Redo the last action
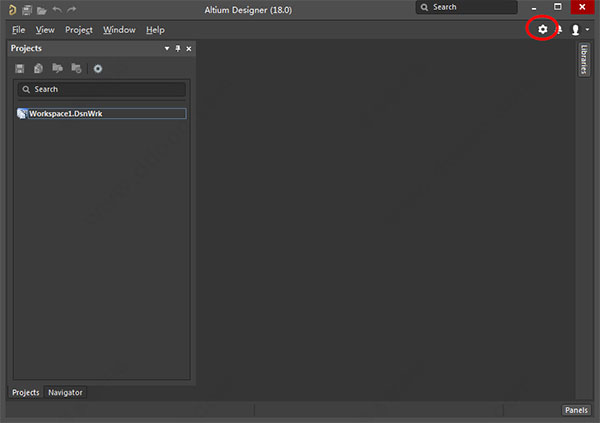Viewport: 600px width, 423px height. pyautogui.click(x=72, y=10)
